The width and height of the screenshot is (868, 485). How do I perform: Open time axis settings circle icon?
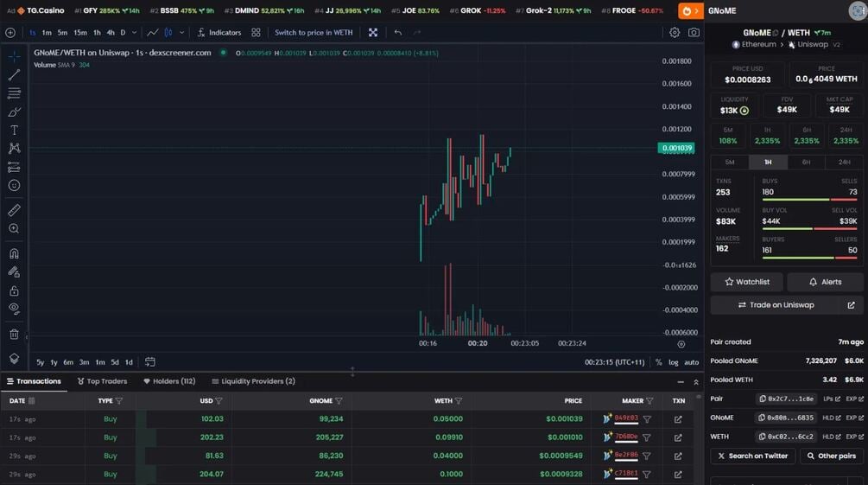(681, 344)
